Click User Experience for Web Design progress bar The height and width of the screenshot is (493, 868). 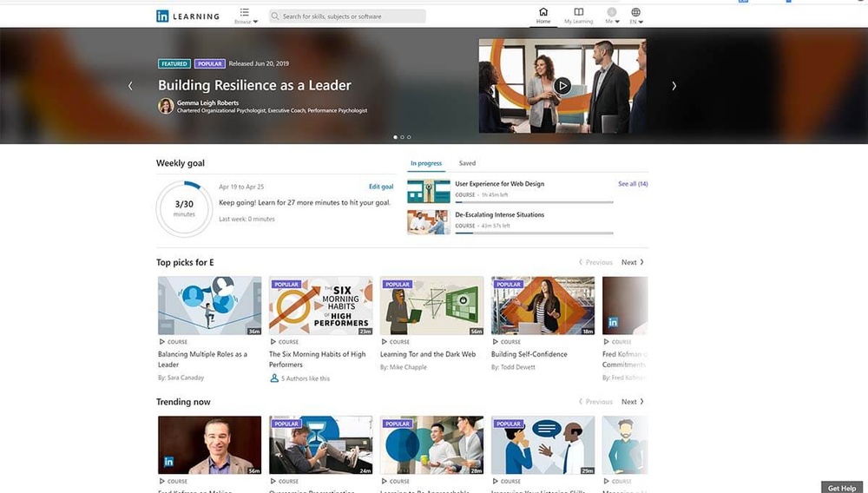[534, 202]
